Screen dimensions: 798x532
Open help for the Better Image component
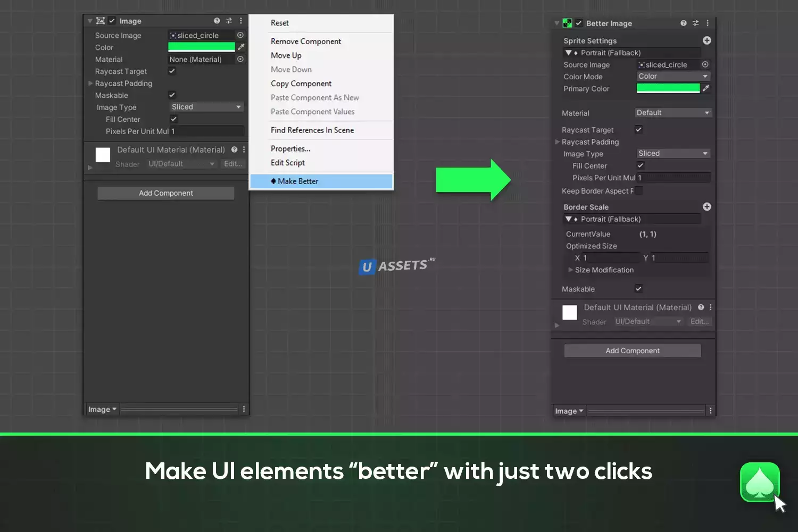(684, 23)
